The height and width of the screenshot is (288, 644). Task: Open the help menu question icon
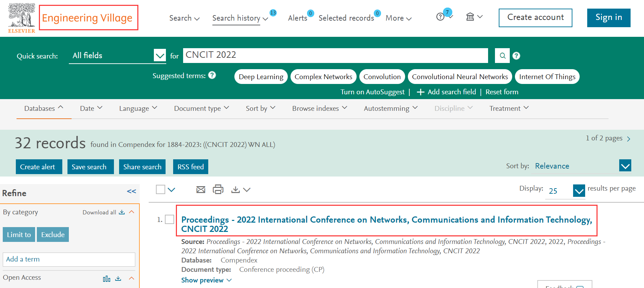tap(441, 17)
